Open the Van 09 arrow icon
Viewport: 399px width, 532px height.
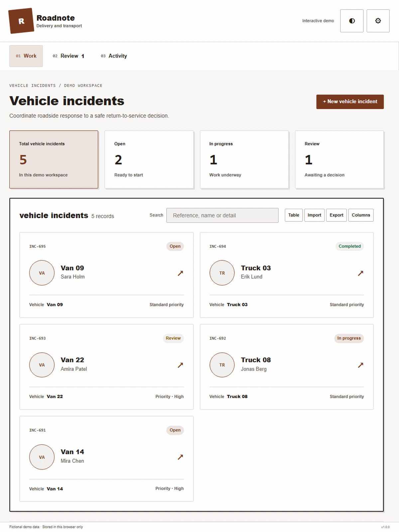pyautogui.click(x=180, y=273)
